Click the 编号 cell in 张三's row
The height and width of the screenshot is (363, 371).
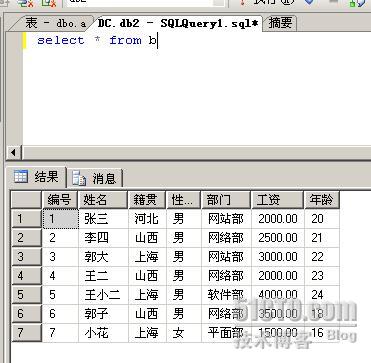tap(60, 219)
